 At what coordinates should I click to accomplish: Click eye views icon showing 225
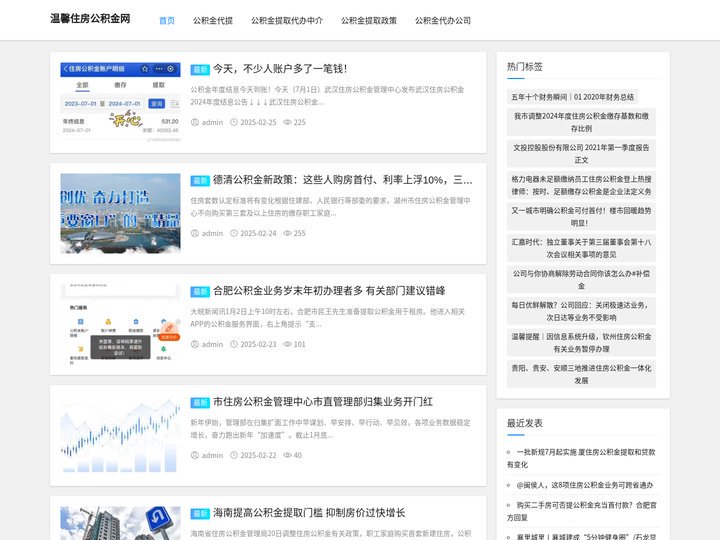click(x=287, y=122)
